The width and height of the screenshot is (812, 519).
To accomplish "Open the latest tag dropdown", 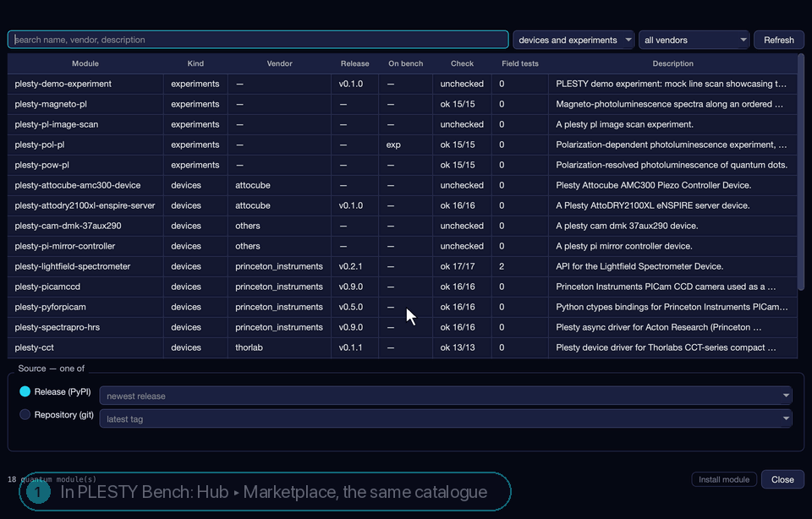I will click(x=446, y=418).
